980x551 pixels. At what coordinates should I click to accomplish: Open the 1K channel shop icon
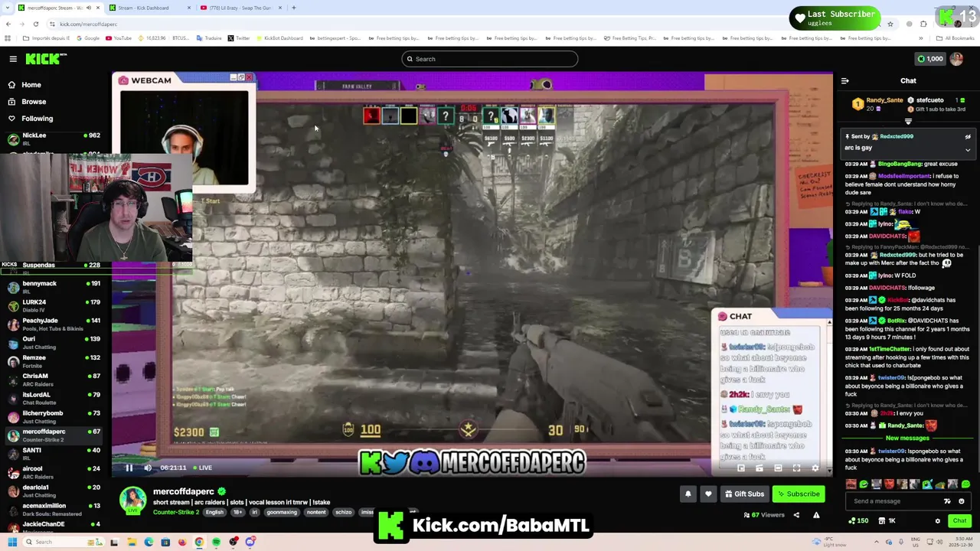click(887, 521)
